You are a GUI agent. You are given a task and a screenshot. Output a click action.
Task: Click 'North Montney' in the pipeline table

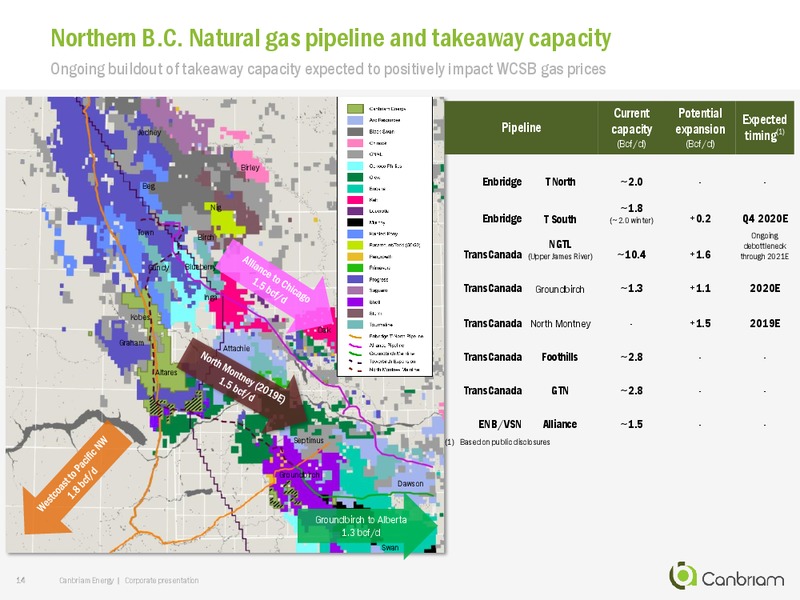click(560, 323)
